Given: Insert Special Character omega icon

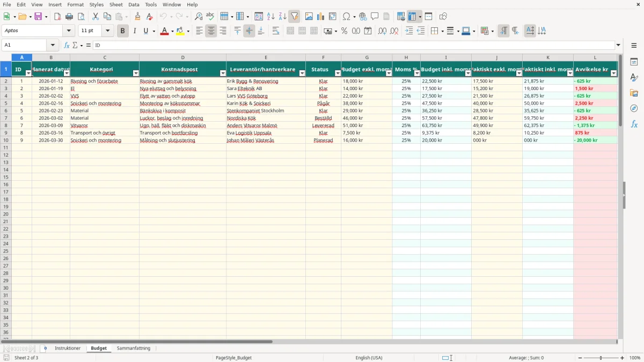Looking at the screenshot, I should (346, 17).
